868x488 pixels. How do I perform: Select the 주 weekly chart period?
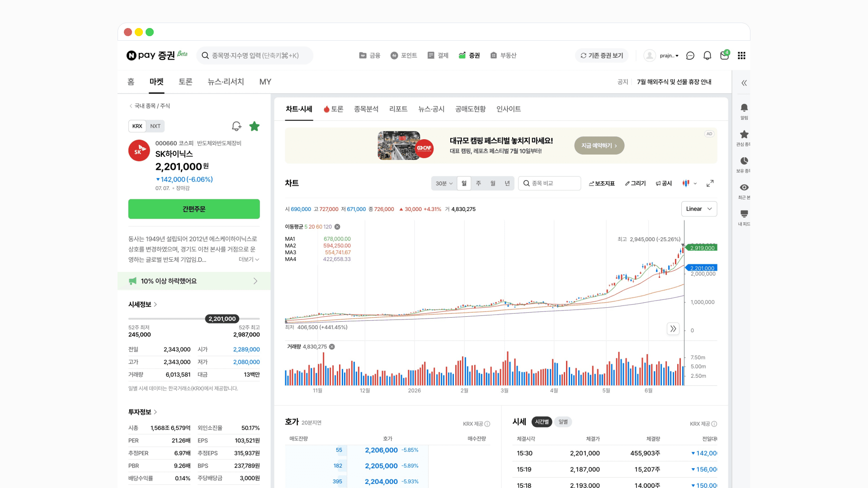point(478,183)
